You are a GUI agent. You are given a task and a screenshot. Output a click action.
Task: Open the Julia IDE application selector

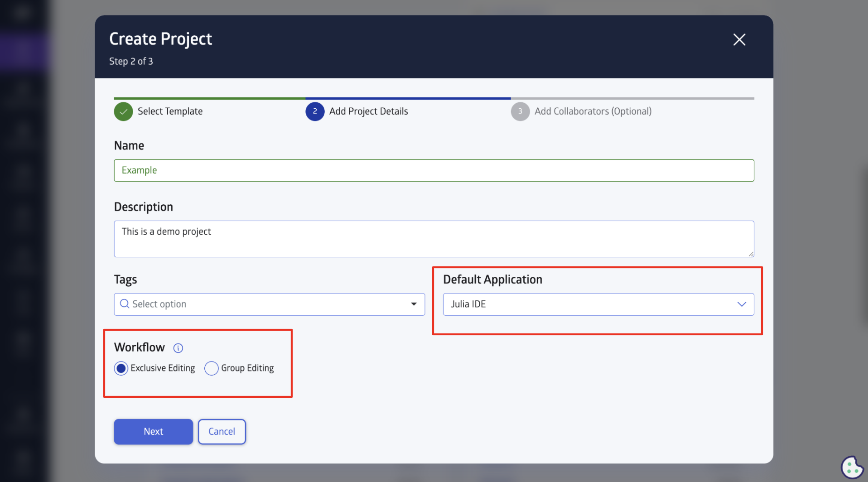coord(598,304)
